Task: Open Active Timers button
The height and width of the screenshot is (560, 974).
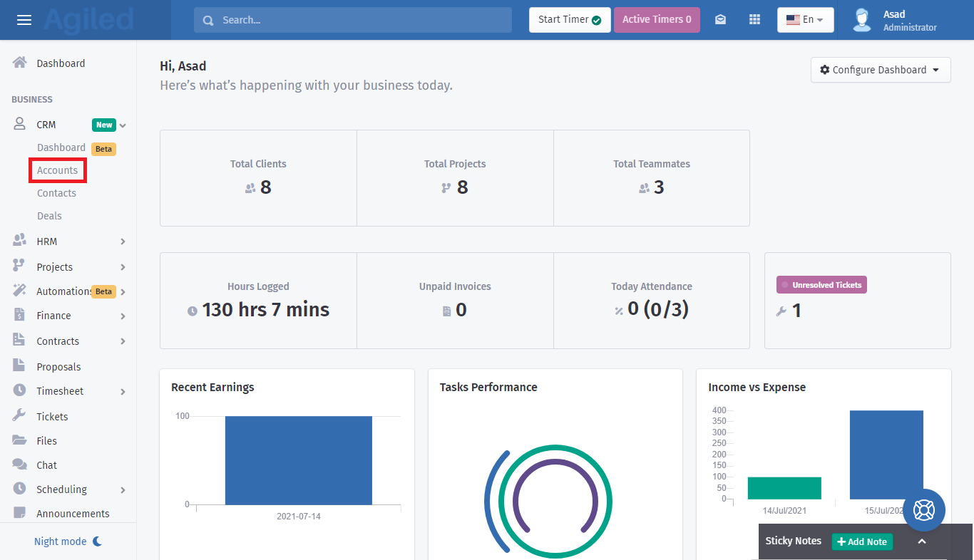Action: pyautogui.click(x=656, y=20)
